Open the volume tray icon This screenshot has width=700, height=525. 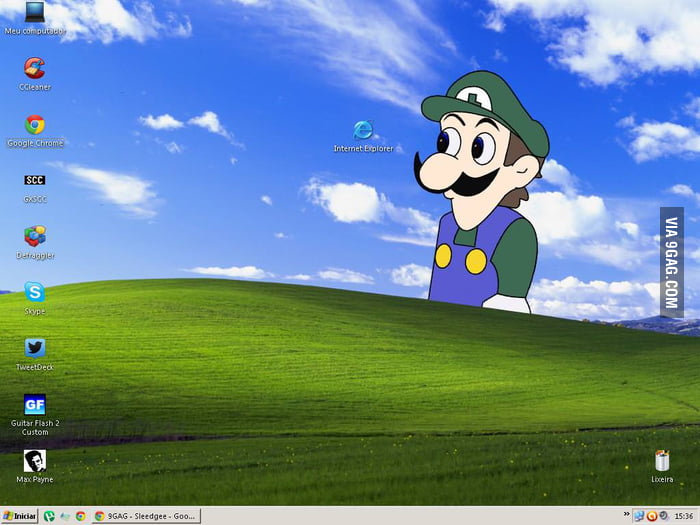[664, 516]
